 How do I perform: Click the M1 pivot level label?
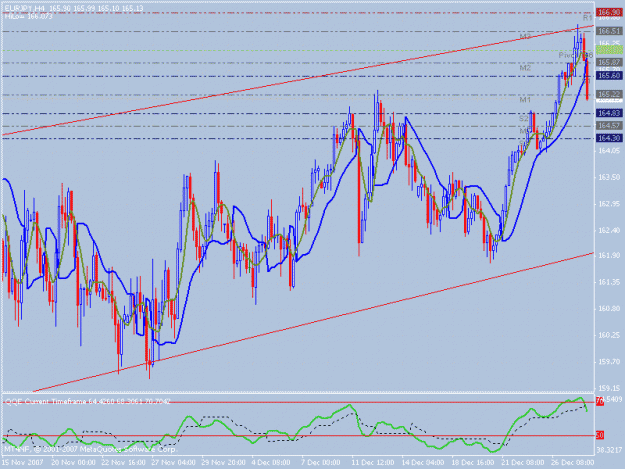(525, 100)
